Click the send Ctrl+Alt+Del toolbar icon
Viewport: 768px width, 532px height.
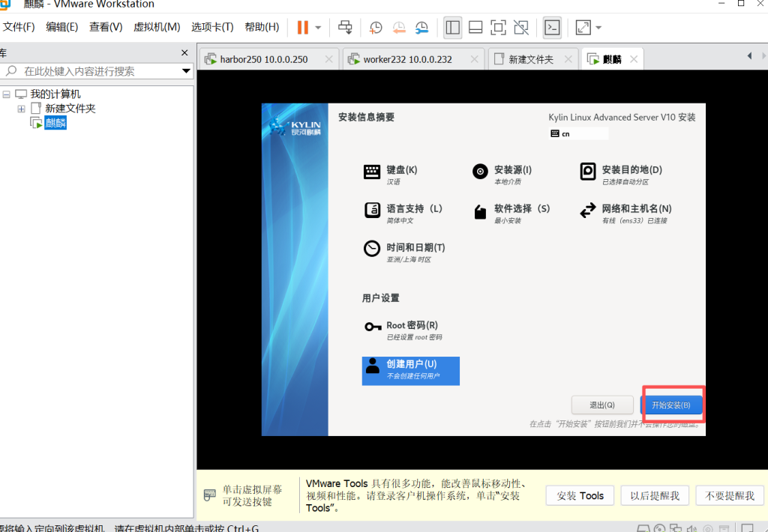click(345, 28)
